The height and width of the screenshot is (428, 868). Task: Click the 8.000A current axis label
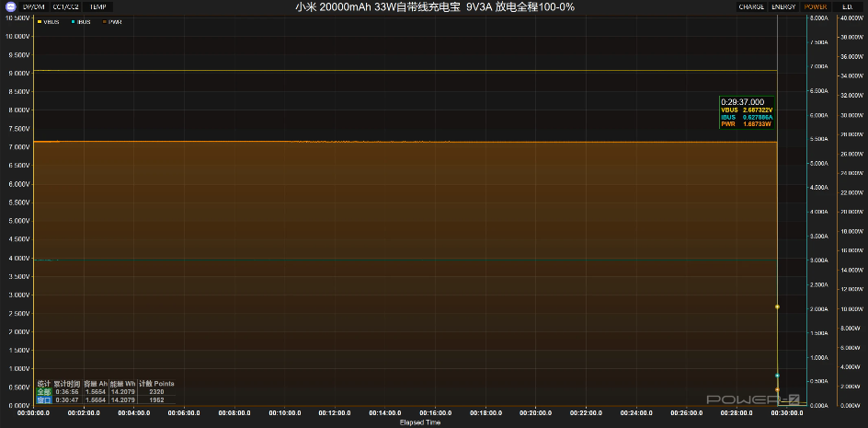coord(818,17)
